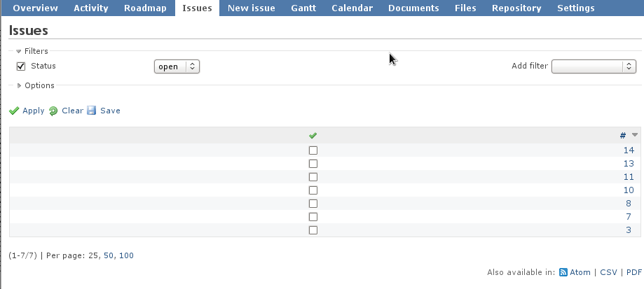Open the Calendar tab
Screen dimensions: 644x289
352,8
